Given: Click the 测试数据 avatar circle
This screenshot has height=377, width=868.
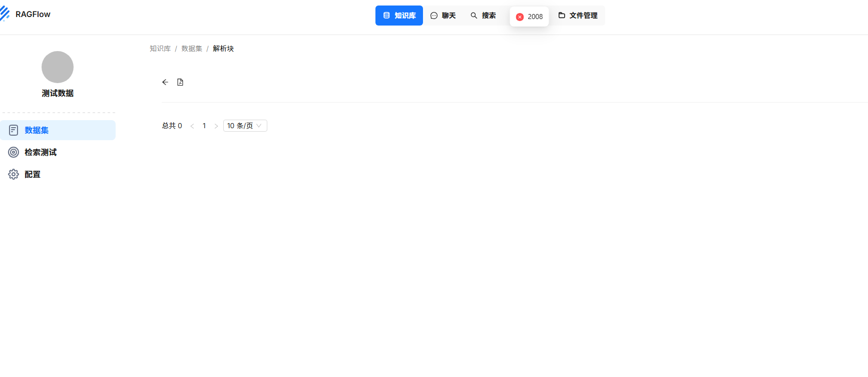Looking at the screenshot, I should click(58, 67).
